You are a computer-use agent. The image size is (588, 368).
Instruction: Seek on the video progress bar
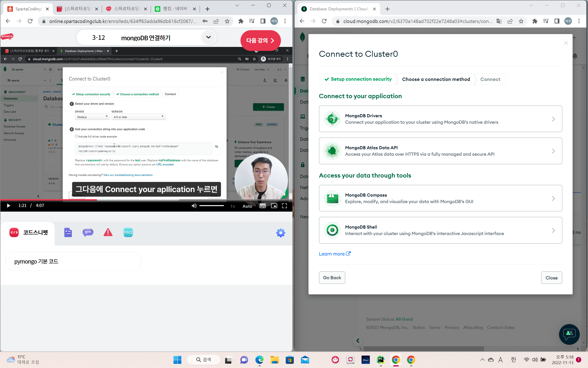point(146,200)
